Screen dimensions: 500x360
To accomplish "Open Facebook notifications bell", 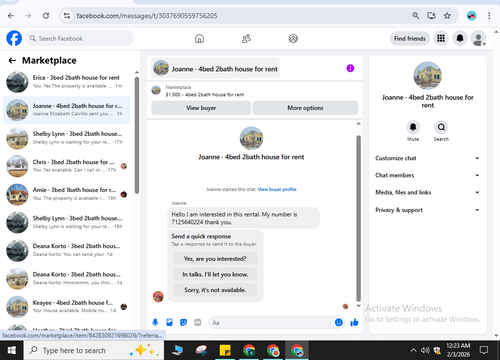I will (460, 38).
